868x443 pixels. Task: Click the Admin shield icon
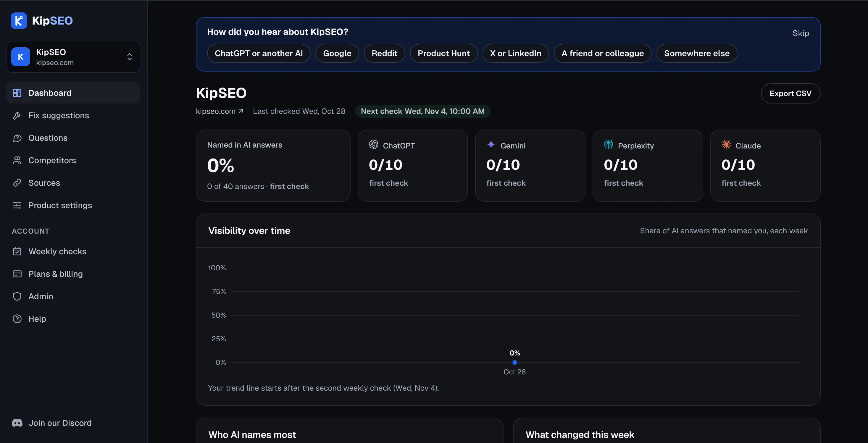[17, 296]
